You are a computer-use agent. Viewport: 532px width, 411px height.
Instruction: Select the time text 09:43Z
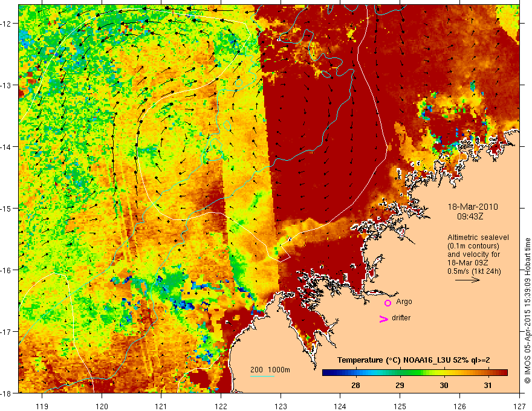pos(470,216)
